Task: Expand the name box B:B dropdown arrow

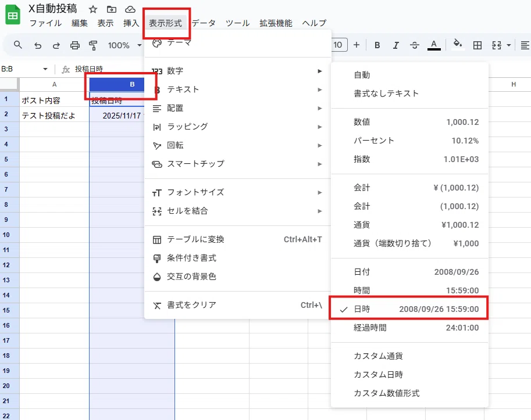Action: pyautogui.click(x=45, y=69)
